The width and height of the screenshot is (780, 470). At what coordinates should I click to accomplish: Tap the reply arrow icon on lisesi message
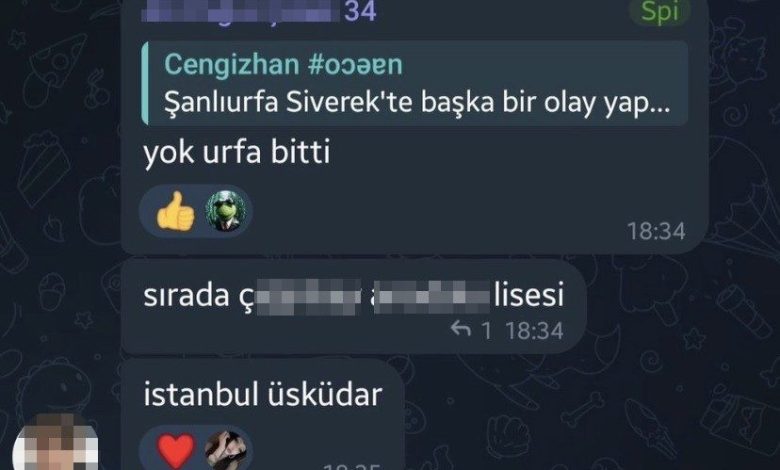point(461,329)
